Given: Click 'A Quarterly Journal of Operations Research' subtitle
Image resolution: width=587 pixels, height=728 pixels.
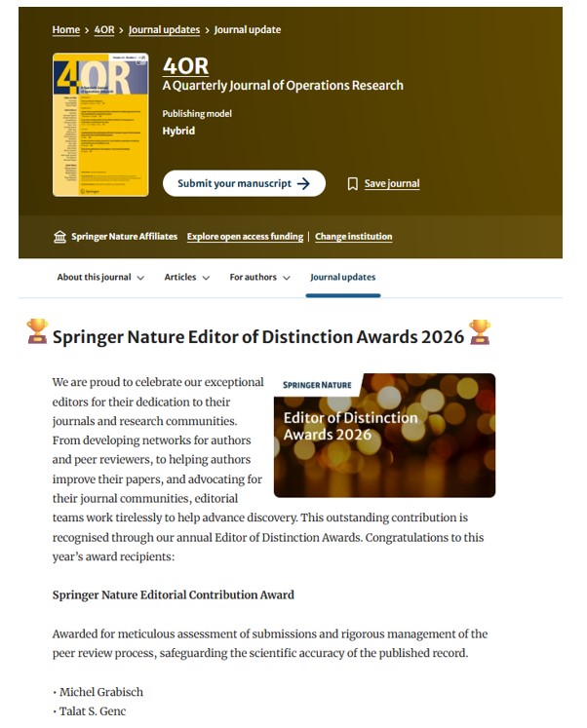Looking at the screenshot, I should 283,86.
